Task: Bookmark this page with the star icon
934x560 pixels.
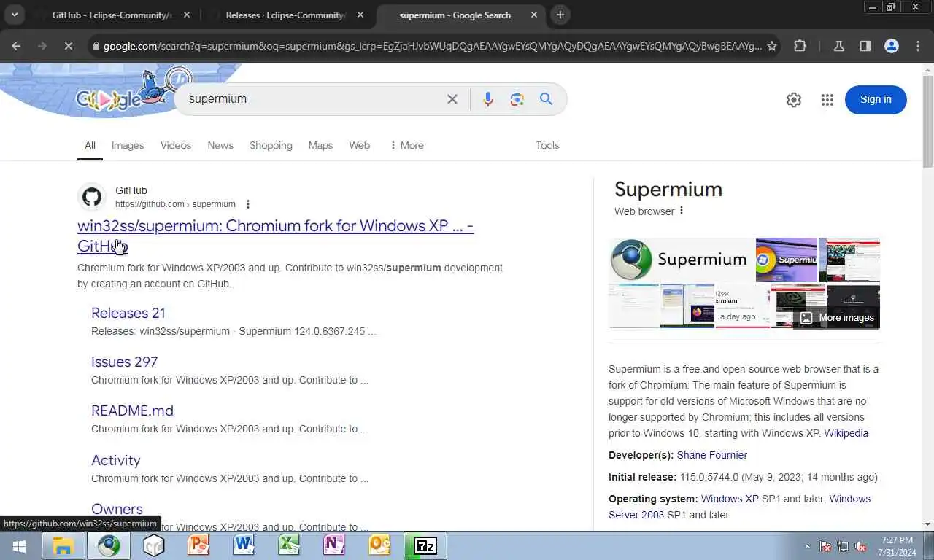Action: tap(772, 46)
